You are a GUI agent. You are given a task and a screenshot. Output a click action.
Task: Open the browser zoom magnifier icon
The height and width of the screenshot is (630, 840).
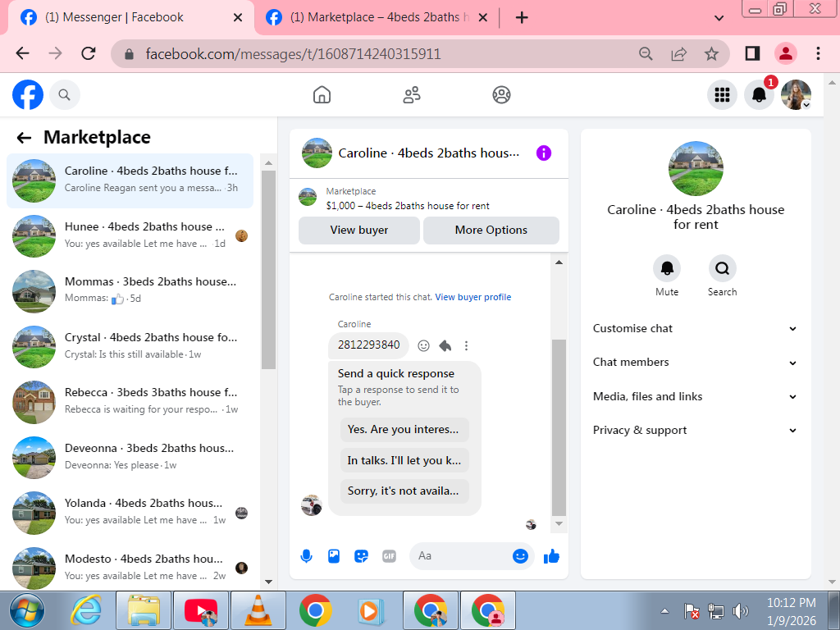pyautogui.click(x=646, y=53)
